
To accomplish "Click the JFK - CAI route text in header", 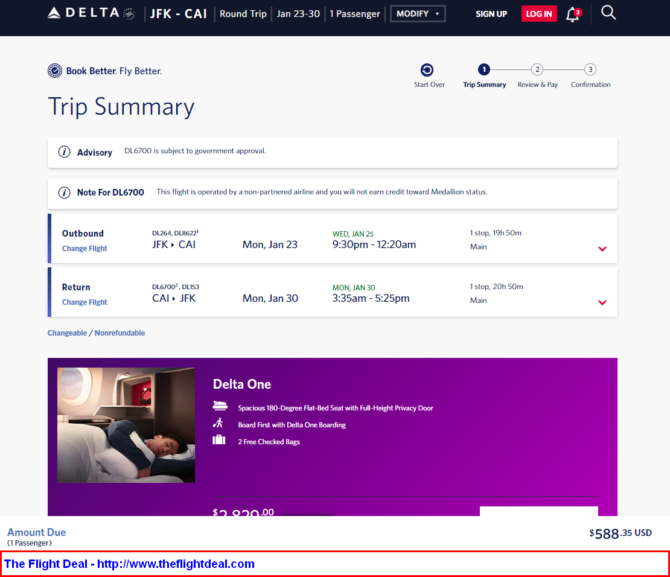I will pos(178,14).
